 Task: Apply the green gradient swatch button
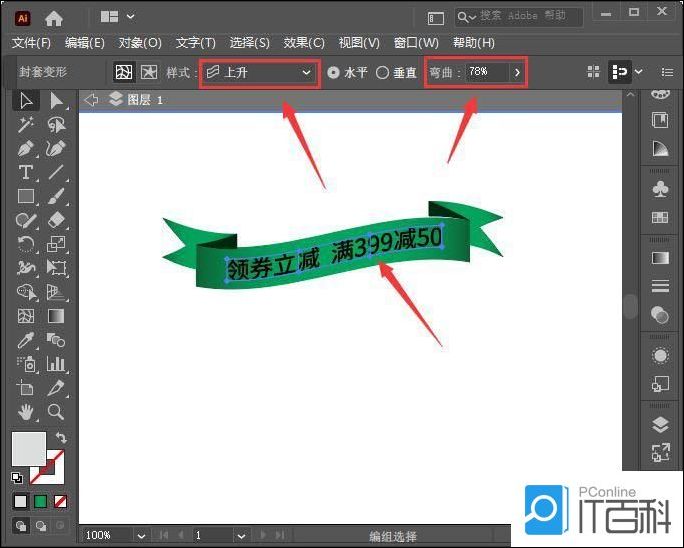40,502
